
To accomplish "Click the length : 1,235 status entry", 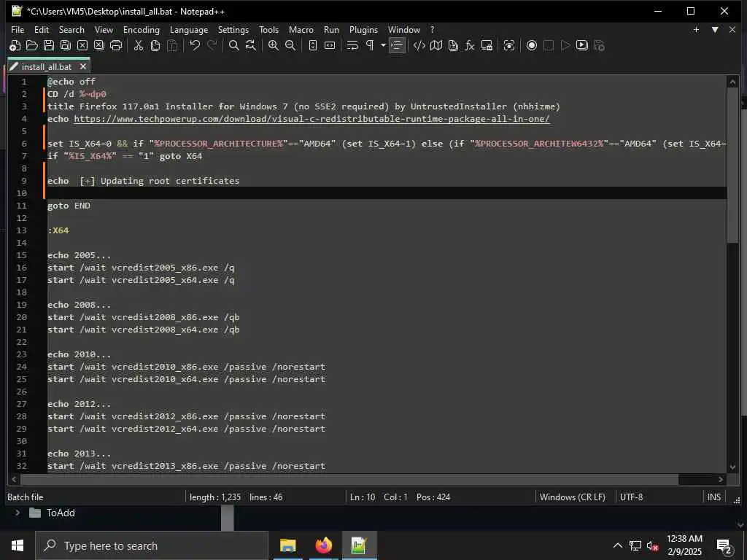I will [x=215, y=497].
